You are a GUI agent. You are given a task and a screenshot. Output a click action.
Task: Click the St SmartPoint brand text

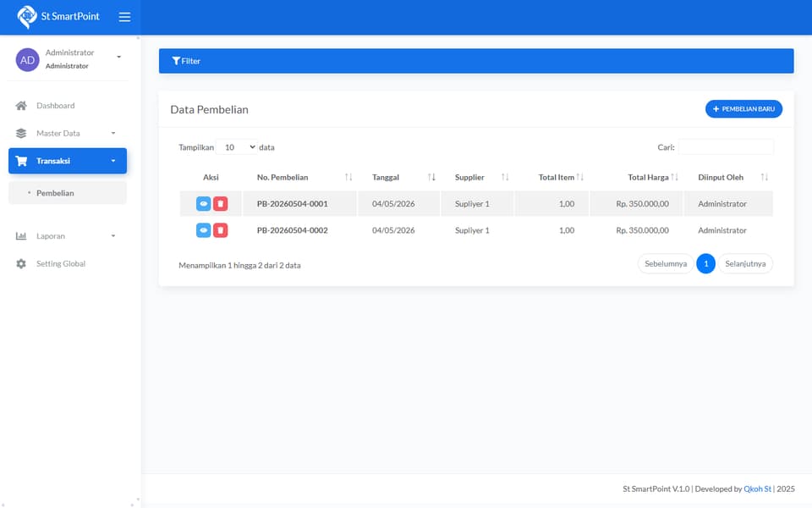tap(70, 17)
